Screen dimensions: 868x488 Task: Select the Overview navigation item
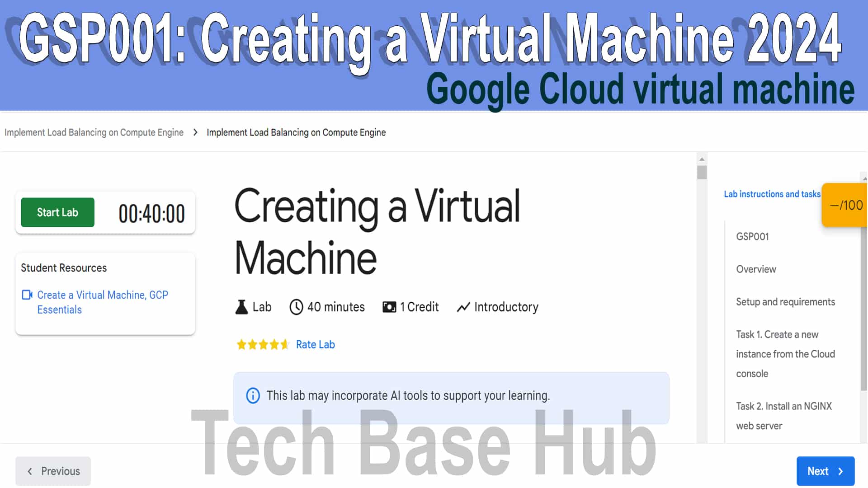(756, 269)
